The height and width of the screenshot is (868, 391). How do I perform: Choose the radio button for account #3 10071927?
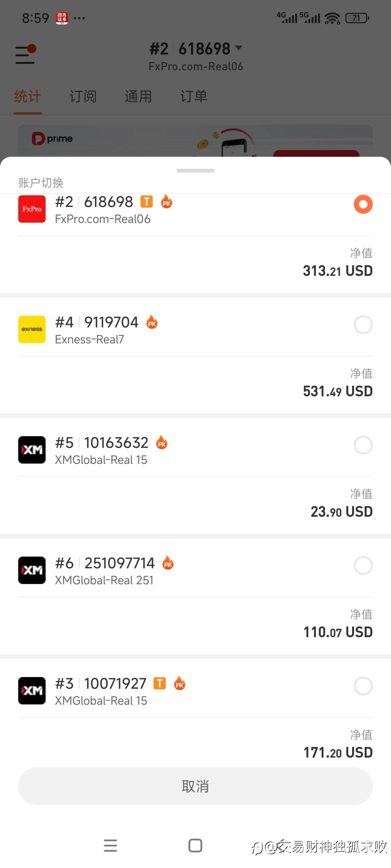click(363, 686)
